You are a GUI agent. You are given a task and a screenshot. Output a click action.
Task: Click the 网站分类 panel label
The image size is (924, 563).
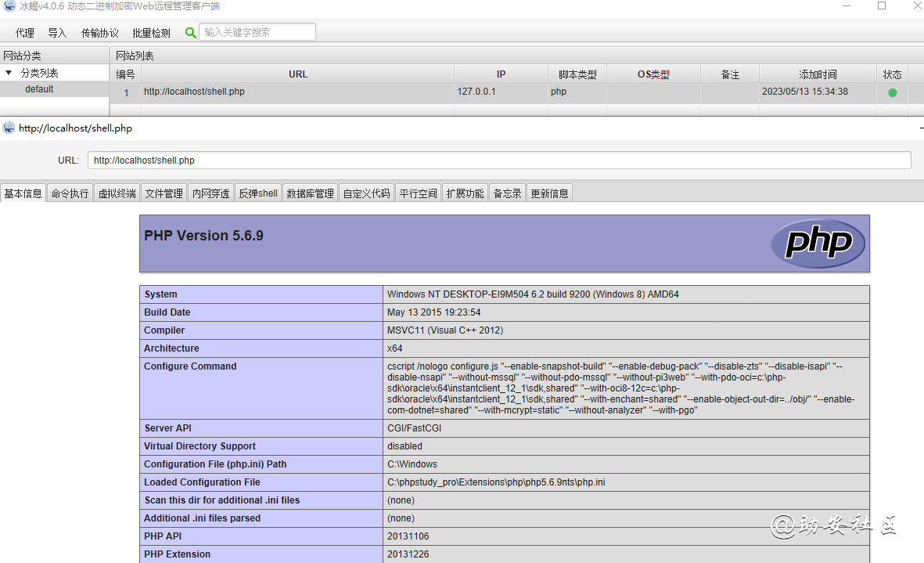(x=22, y=56)
